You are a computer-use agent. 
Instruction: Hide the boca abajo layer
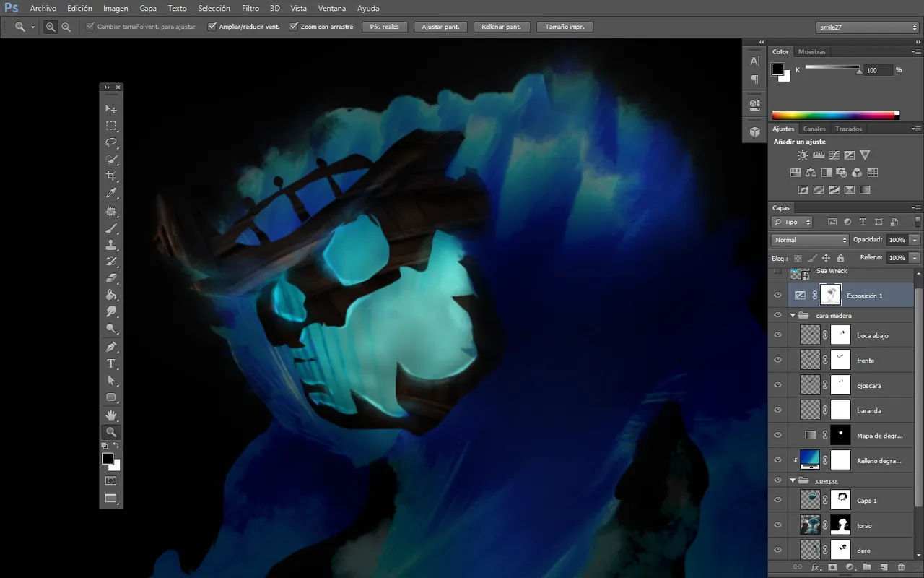pos(777,335)
